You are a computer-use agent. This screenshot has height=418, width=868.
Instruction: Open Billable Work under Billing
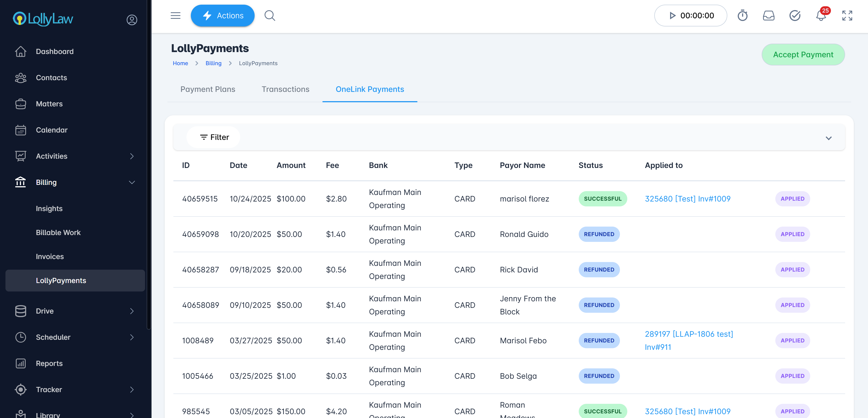click(x=58, y=232)
